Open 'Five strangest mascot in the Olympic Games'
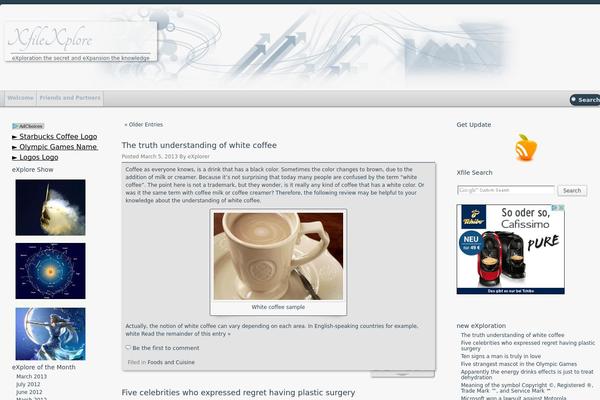 pos(518,364)
